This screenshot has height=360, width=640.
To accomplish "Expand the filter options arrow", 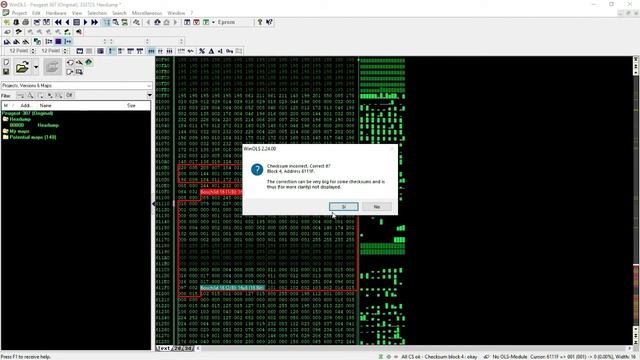I will coord(149,95).
